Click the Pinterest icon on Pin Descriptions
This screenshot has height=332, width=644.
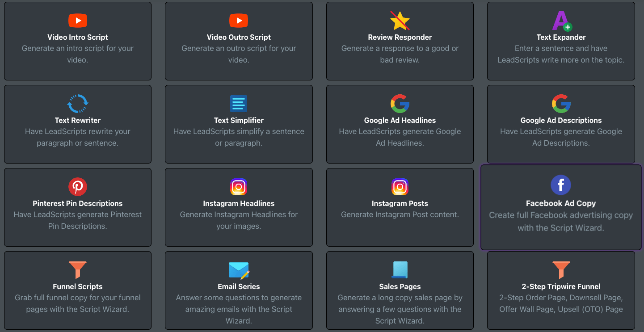[77, 186]
